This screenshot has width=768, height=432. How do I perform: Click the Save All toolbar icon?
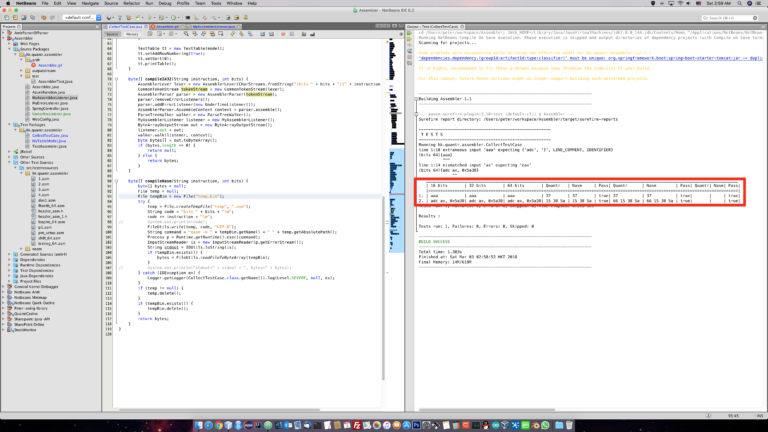click(32, 18)
